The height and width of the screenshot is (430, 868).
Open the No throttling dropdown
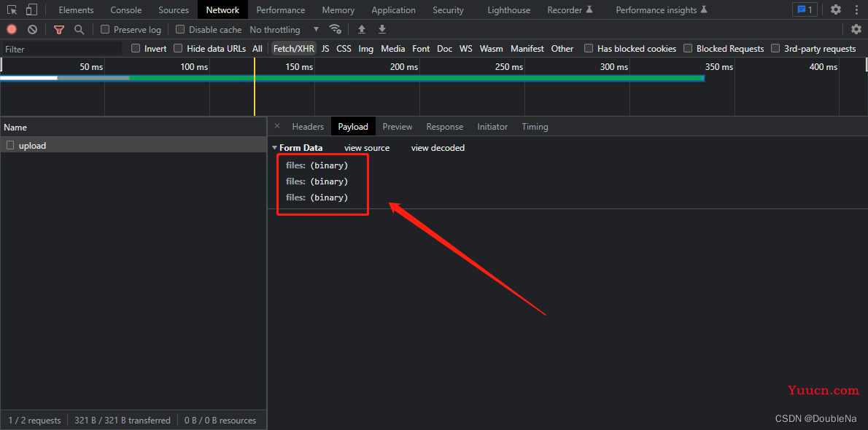(284, 29)
